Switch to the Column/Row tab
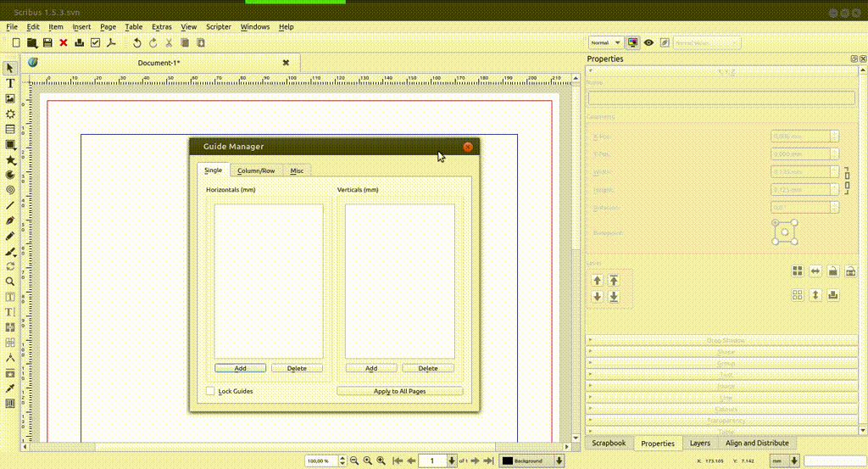The width and height of the screenshot is (868, 469). click(x=256, y=170)
